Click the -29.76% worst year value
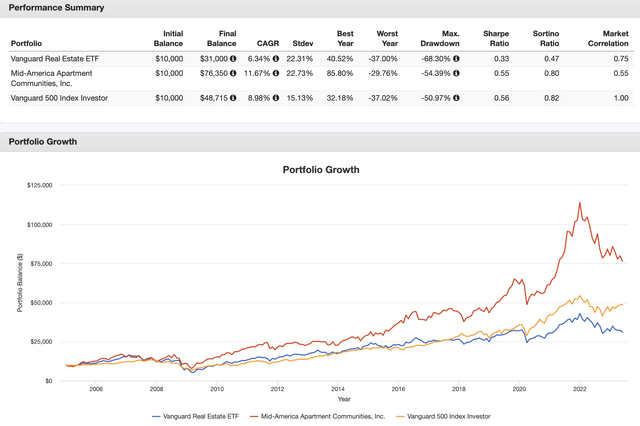 click(383, 73)
